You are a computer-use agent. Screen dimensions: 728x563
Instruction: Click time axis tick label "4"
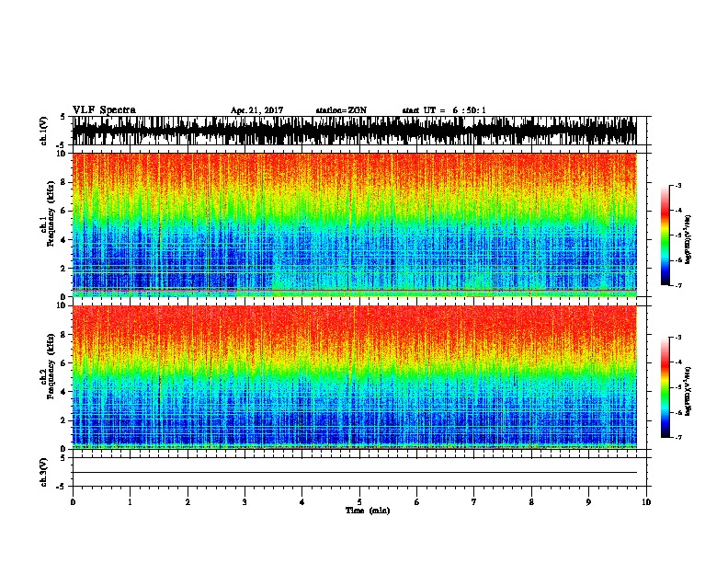click(x=302, y=502)
